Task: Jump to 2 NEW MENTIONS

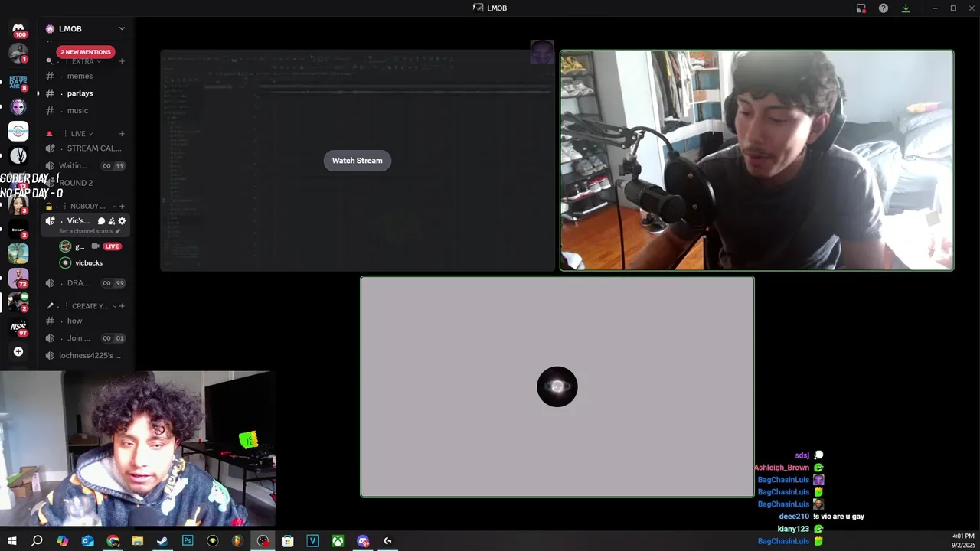Action: point(86,52)
